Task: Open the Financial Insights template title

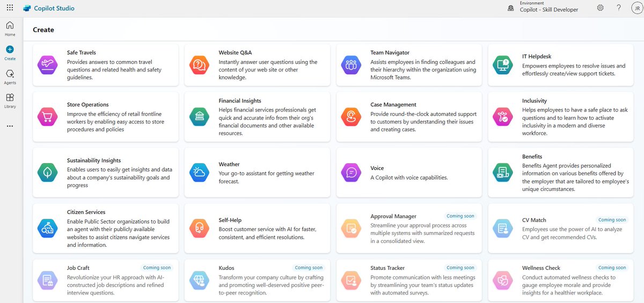Action: click(x=240, y=100)
